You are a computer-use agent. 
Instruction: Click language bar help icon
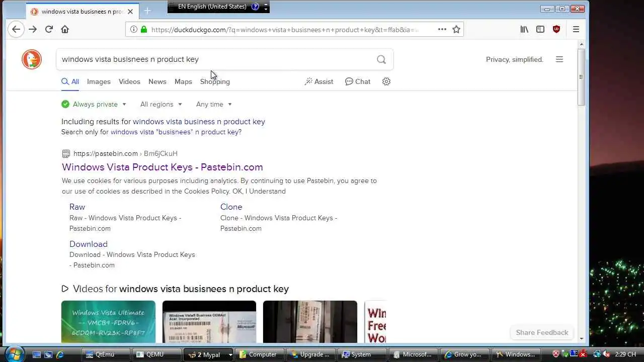pos(255,7)
